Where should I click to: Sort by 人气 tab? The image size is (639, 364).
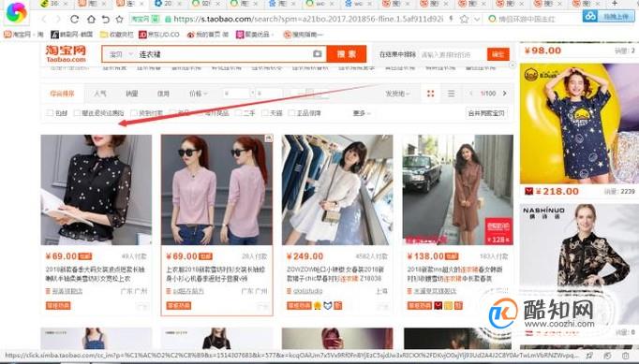[x=100, y=94]
